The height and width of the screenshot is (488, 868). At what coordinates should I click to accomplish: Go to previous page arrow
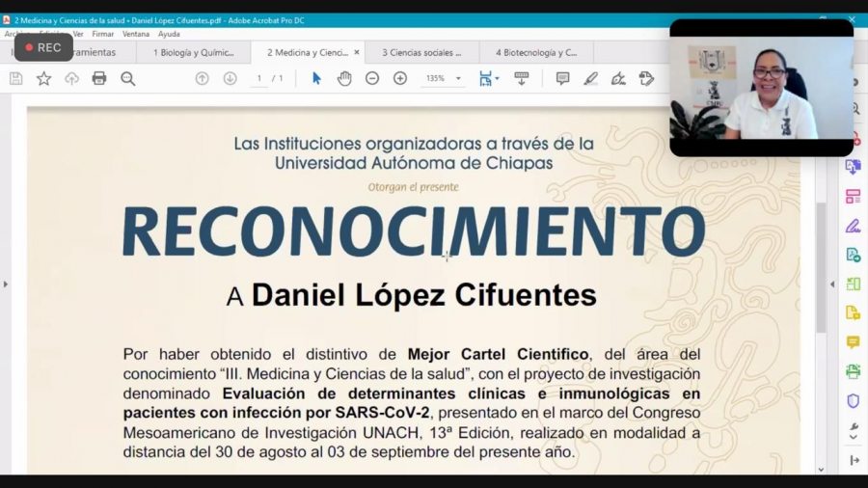(x=203, y=78)
